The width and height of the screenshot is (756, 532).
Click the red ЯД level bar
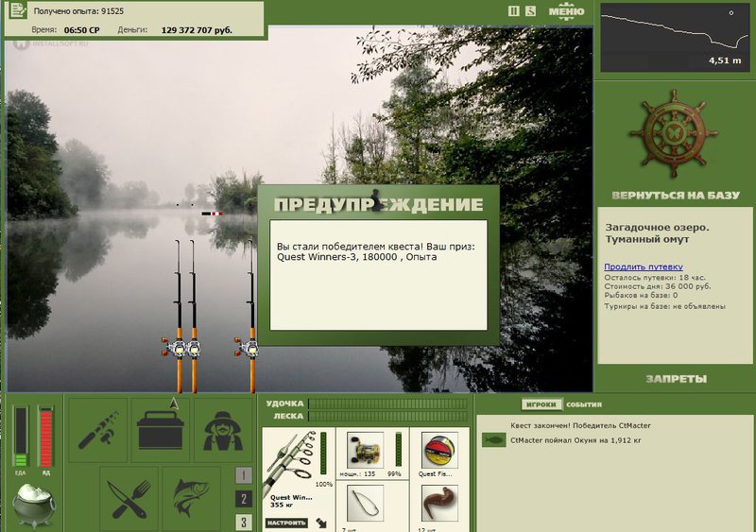pyautogui.click(x=45, y=436)
